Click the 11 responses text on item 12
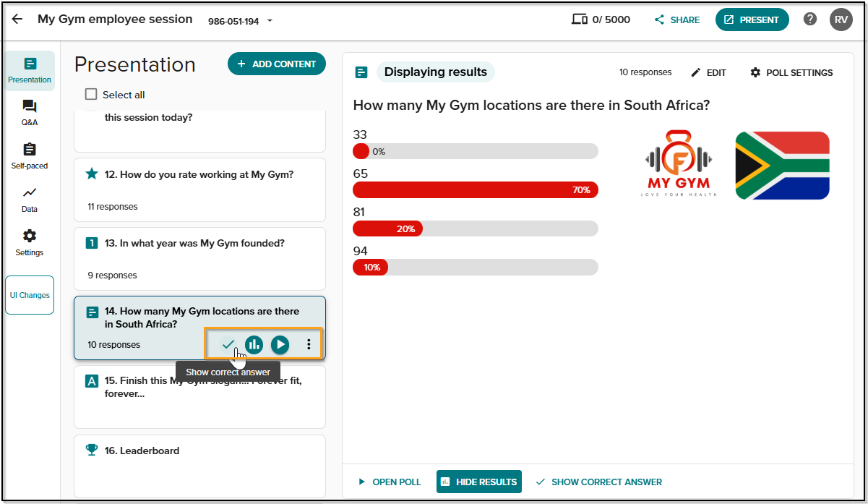This screenshot has height=504, width=868. [x=113, y=207]
